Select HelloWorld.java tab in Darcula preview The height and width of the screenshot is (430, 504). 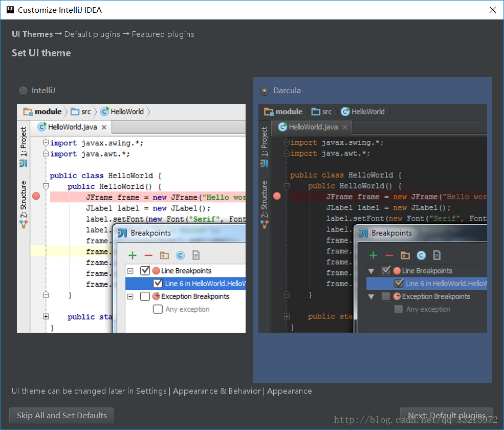click(312, 127)
